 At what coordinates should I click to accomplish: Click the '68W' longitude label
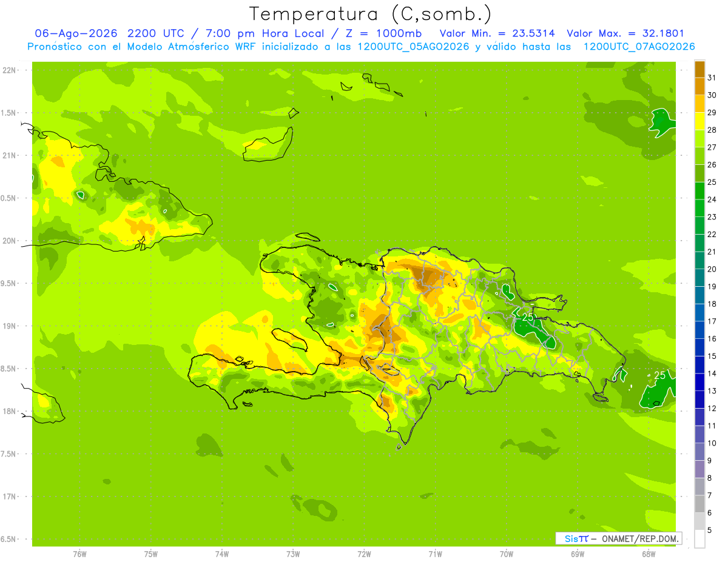(649, 555)
